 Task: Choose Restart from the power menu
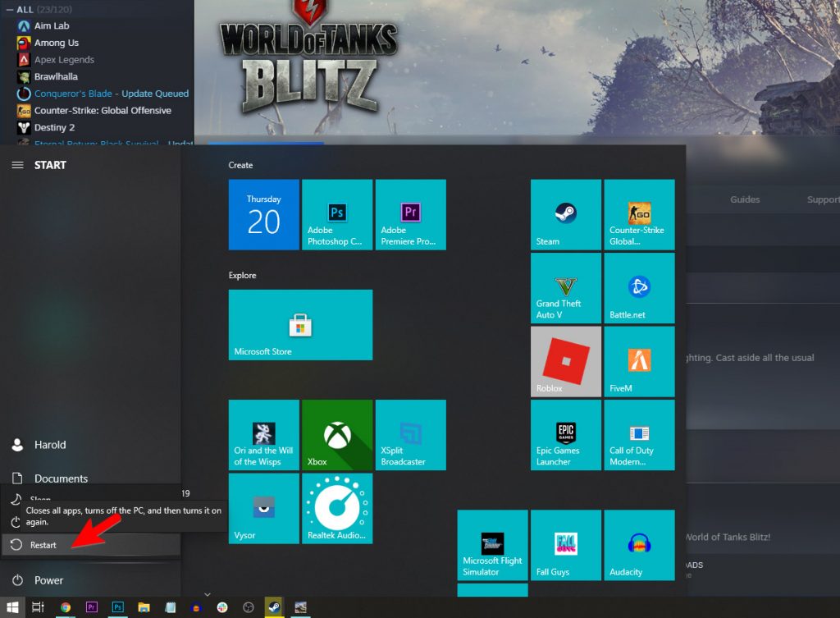click(90, 545)
